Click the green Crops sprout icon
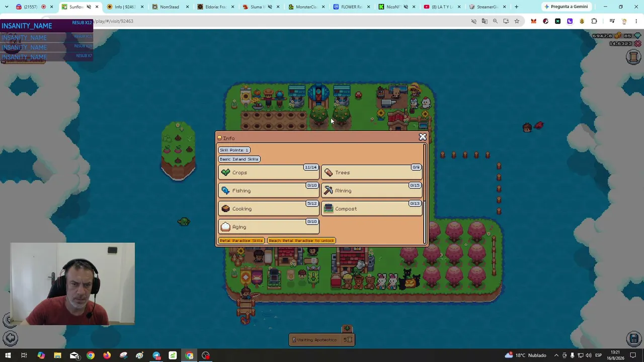Screen dimensions: 644x362 pyautogui.click(x=225, y=172)
